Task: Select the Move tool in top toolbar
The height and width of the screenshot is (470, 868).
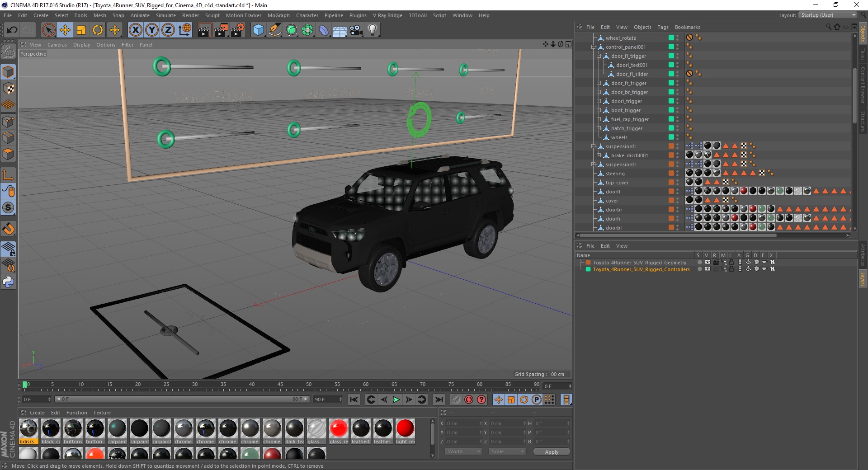Action: (x=65, y=30)
